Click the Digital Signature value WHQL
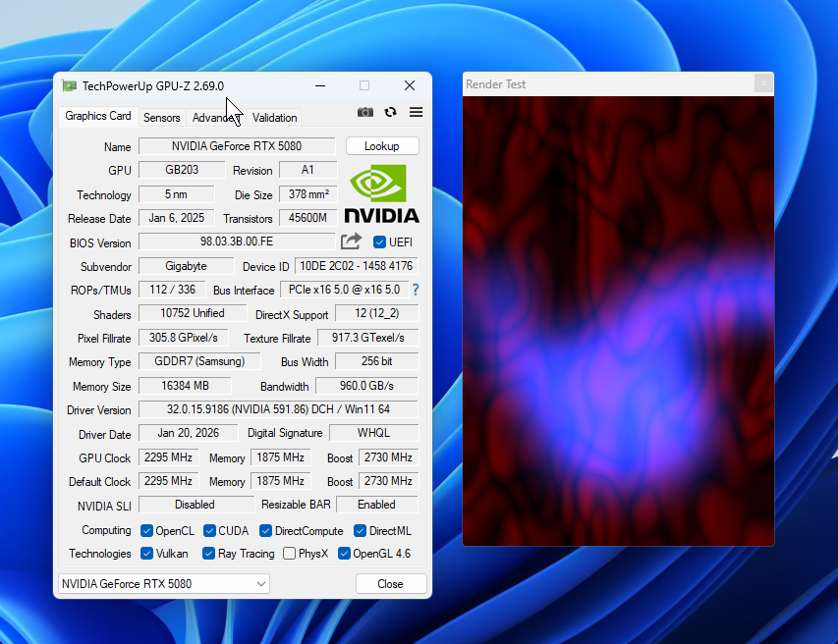838x644 pixels. pos(373,433)
